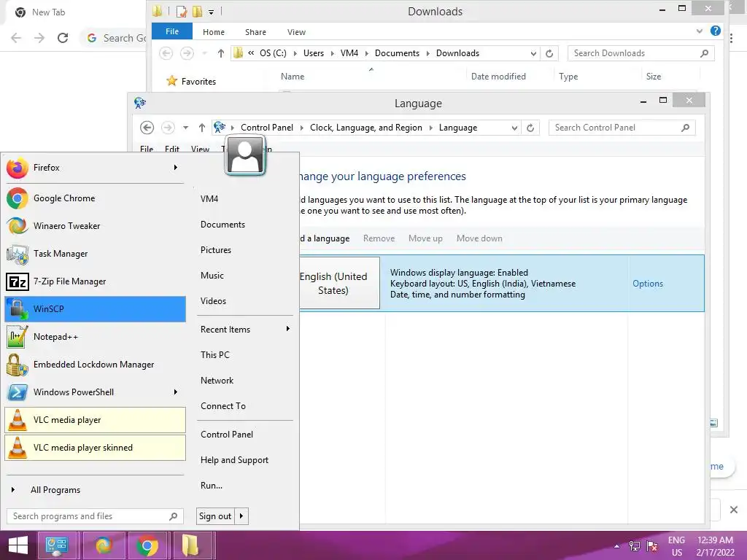Click Clock, Language, and Region breadcrumb
The image size is (747, 560).
[366, 128]
